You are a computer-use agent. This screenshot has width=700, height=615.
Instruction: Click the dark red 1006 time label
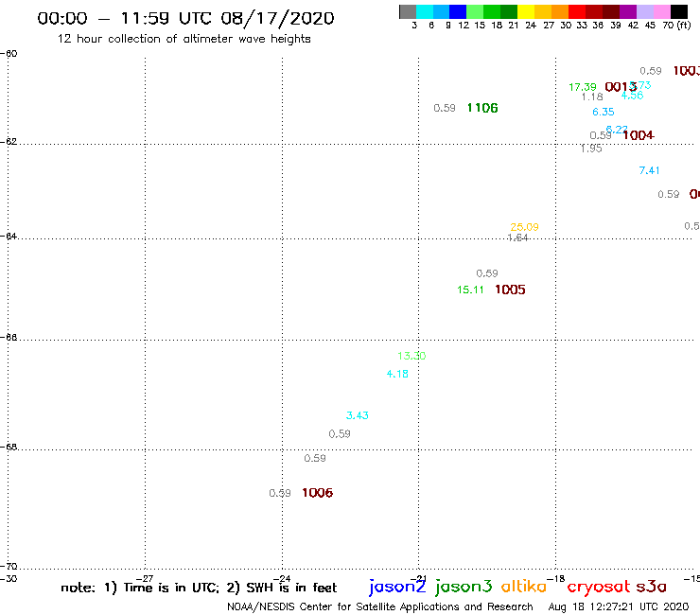click(x=317, y=493)
